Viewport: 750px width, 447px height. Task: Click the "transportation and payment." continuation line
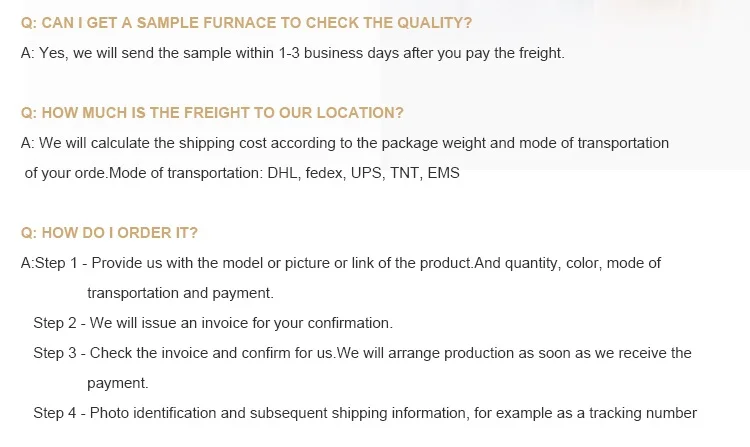click(x=180, y=293)
